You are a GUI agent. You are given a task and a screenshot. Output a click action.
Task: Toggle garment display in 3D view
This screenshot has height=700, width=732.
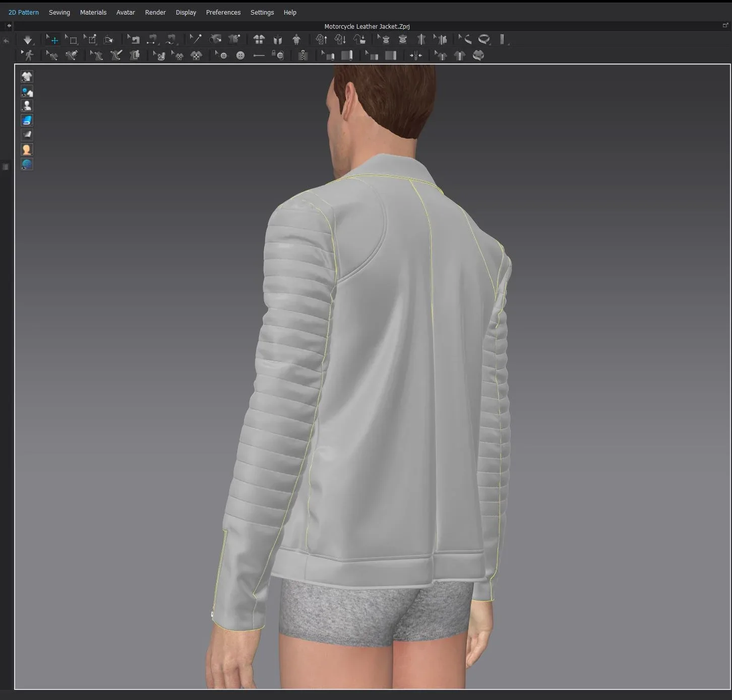(27, 76)
